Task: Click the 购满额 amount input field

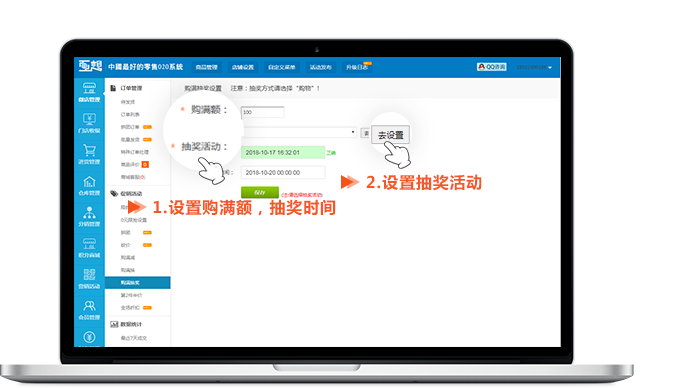Action: coord(263,112)
